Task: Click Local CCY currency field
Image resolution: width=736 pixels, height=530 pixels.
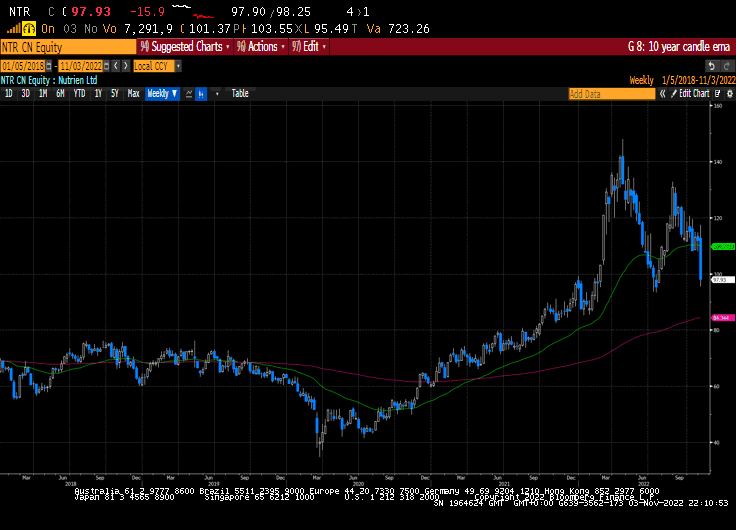Action: coord(154,66)
